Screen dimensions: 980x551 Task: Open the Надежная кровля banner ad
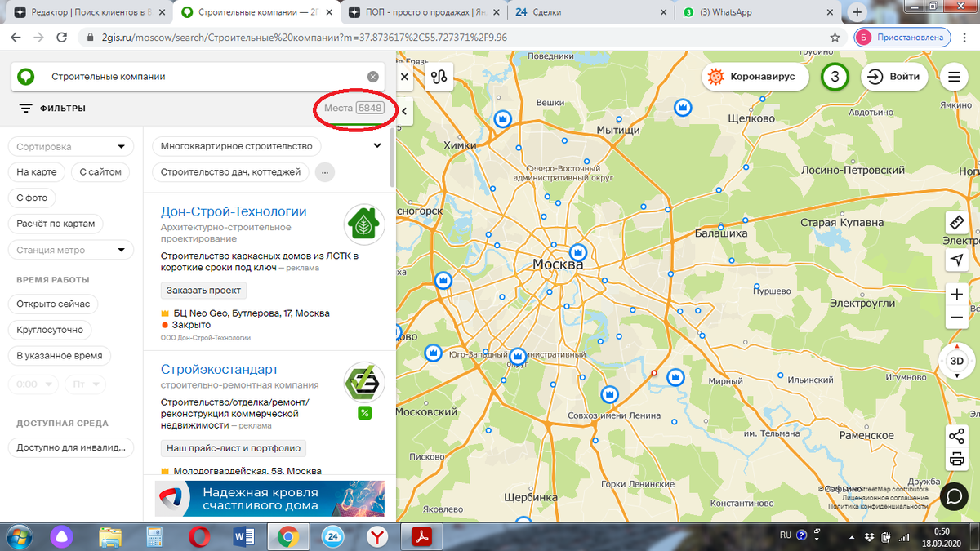(x=269, y=498)
